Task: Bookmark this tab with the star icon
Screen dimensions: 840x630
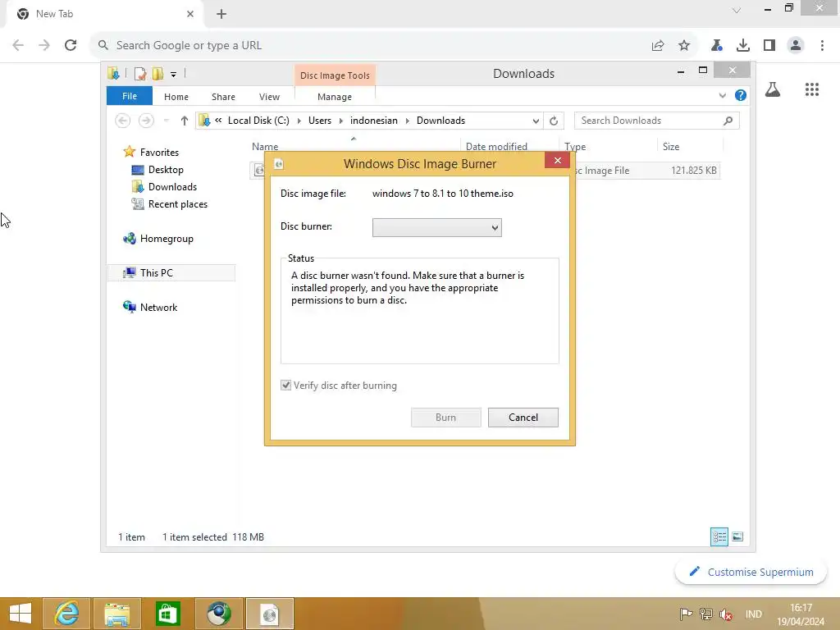Action: click(x=684, y=46)
